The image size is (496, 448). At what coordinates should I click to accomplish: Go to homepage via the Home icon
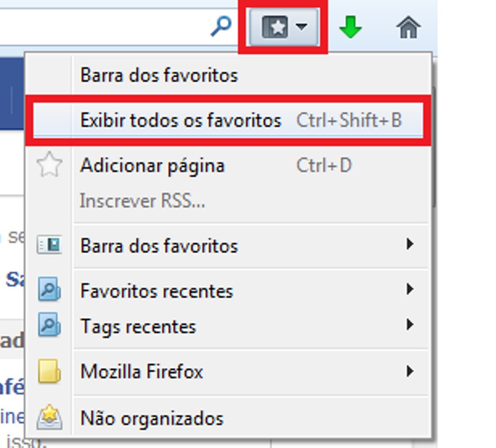[x=409, y=28]
